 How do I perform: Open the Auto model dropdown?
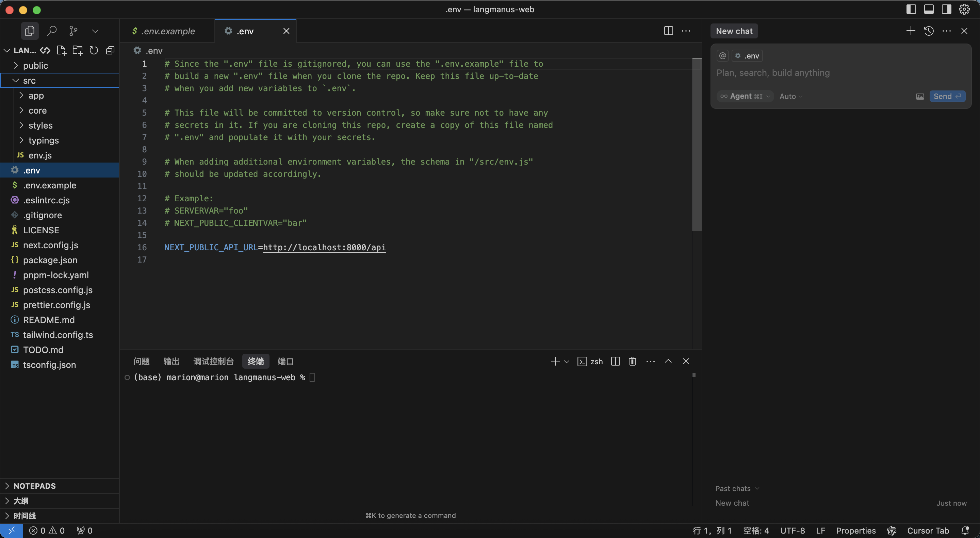coord(790,97)
